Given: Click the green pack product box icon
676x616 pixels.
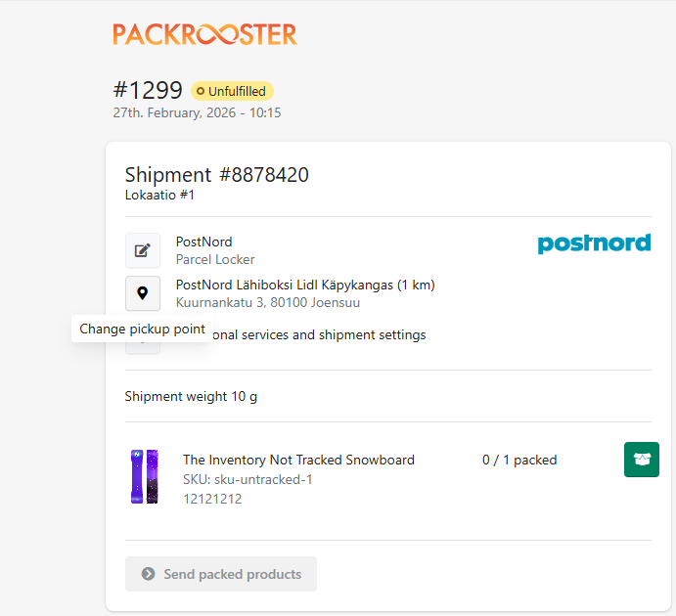Looking at the screenshot, I should pyautogui.click(x=642, y=460).
